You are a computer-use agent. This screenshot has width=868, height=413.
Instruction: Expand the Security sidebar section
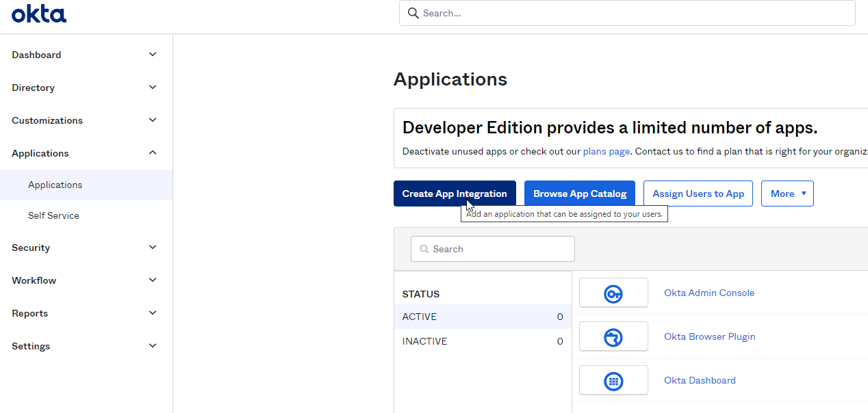tap(153, 248)
